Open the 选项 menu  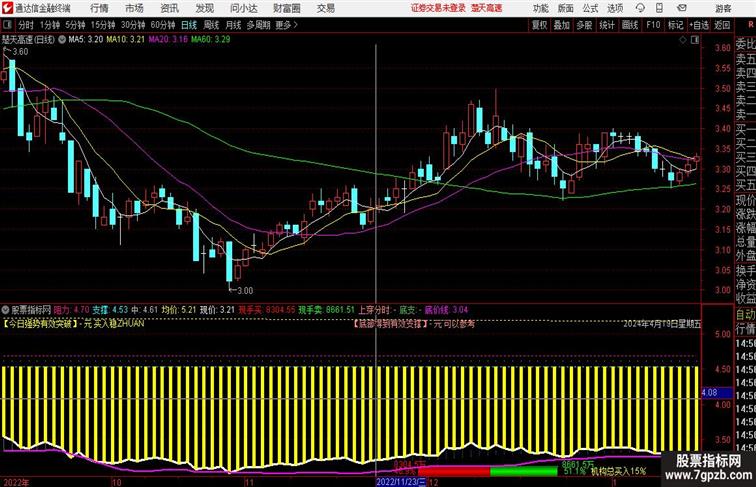(x=615, y=8)
